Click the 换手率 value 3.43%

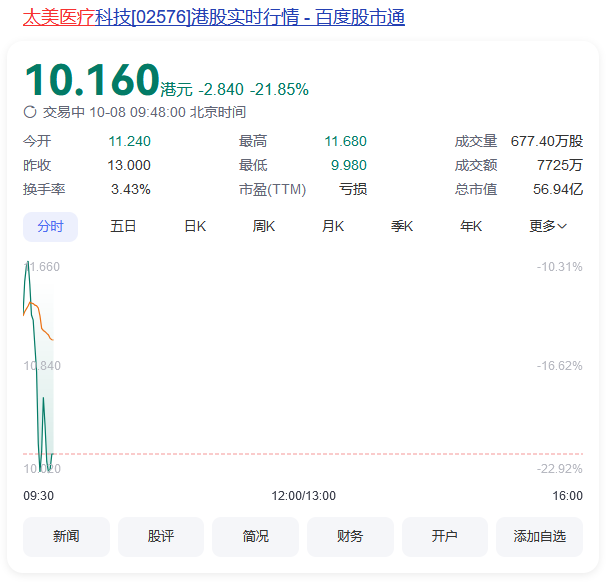pyautogui.click(x=130, y=190)
